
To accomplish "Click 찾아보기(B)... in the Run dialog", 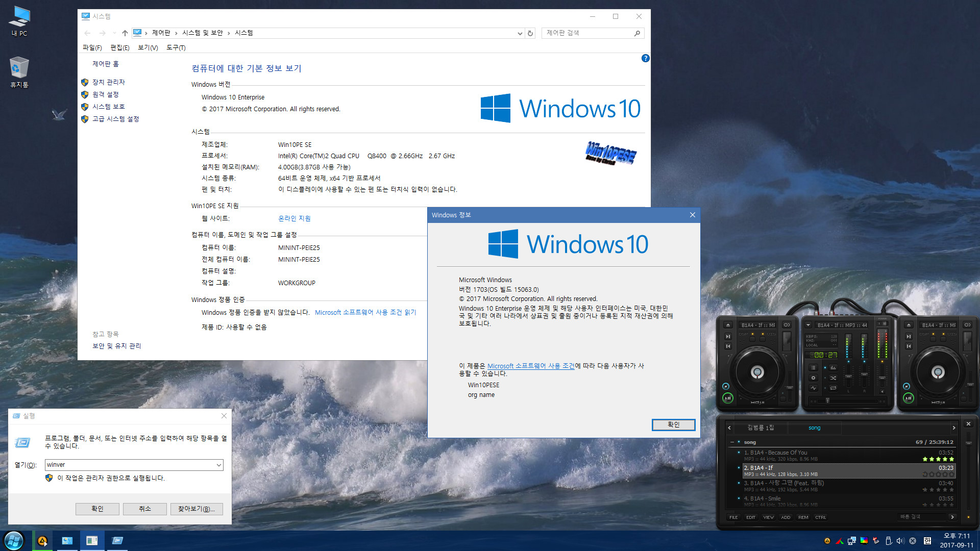I will pos(197,509).
